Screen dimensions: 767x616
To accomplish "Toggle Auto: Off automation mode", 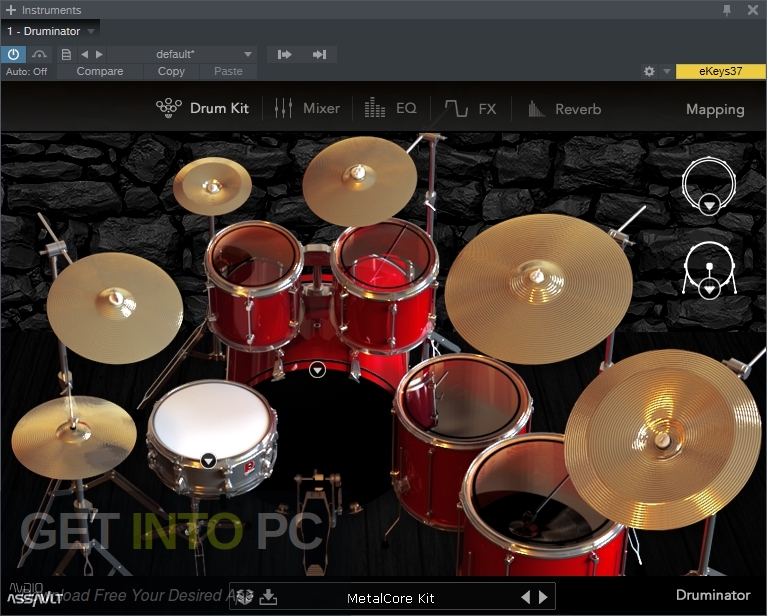I will point(26,71).
